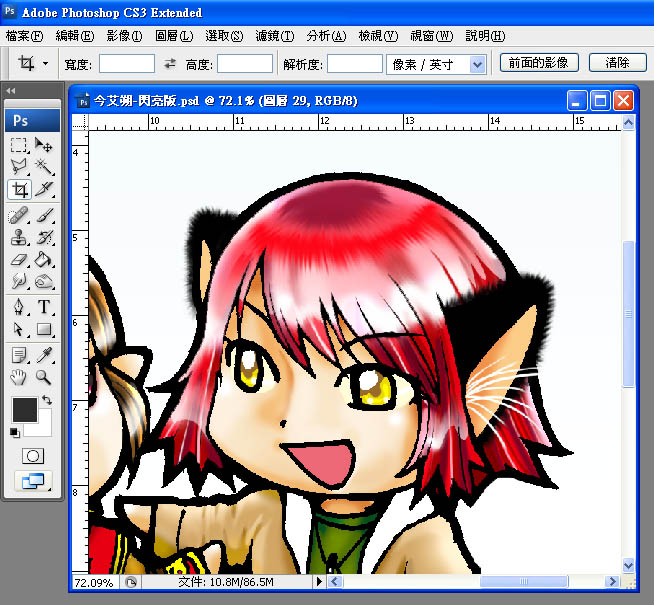This screenshot has width=654, height=605.
Task: Open the status bar info popup arrow
Action: tap(319, 581)
